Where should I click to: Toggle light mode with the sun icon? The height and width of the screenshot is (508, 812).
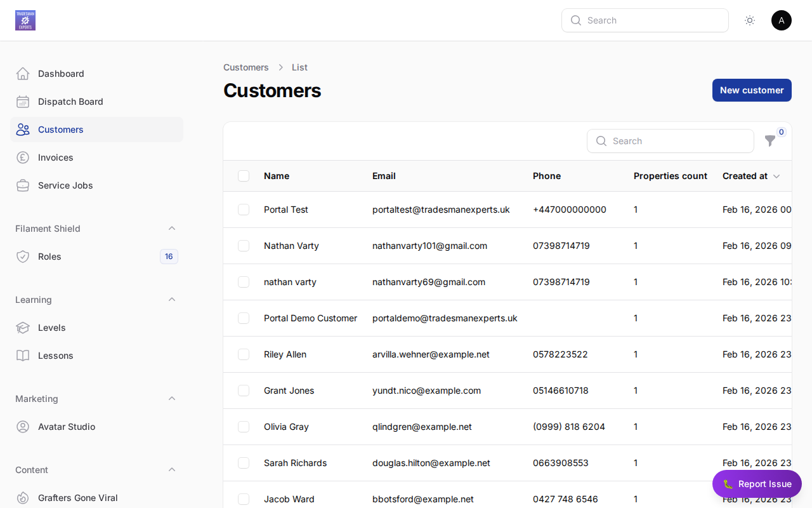[749, 20]
